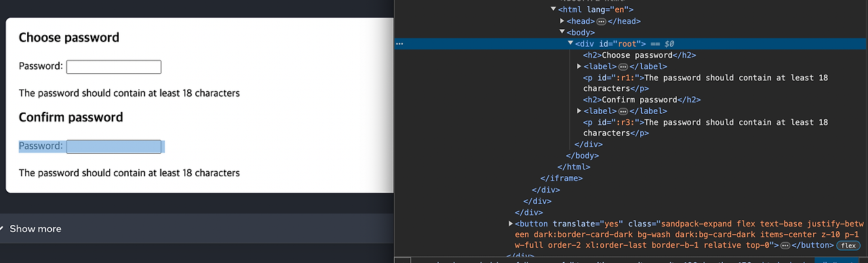The image size is (868, 263).
Task: Expand the second label element node
Action: 579,111
